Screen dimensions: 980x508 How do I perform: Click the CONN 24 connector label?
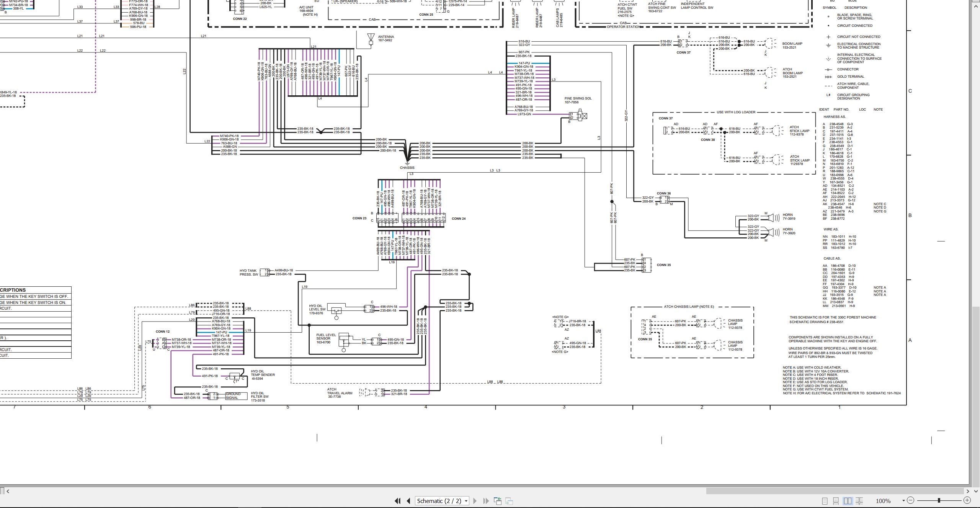point(459,219)
